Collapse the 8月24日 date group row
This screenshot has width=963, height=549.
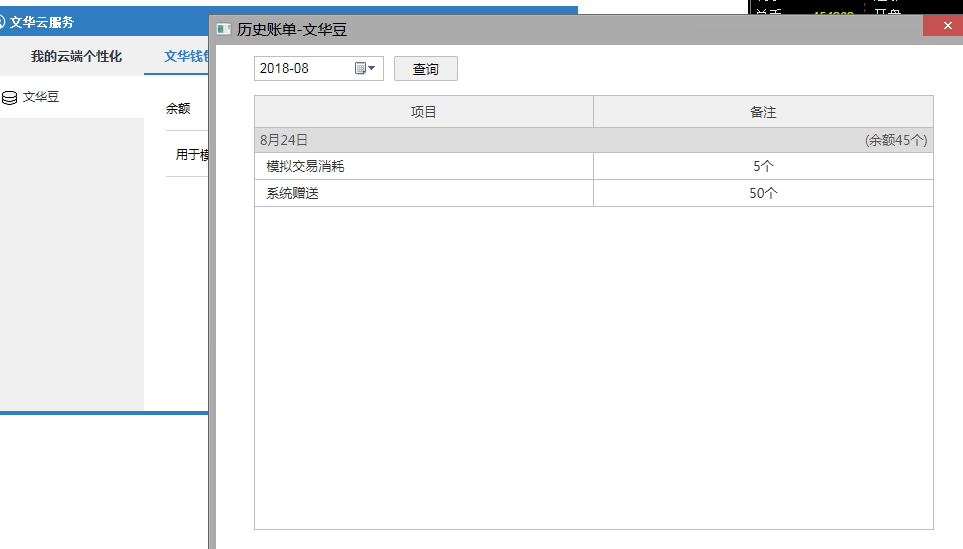click(284, 140)
